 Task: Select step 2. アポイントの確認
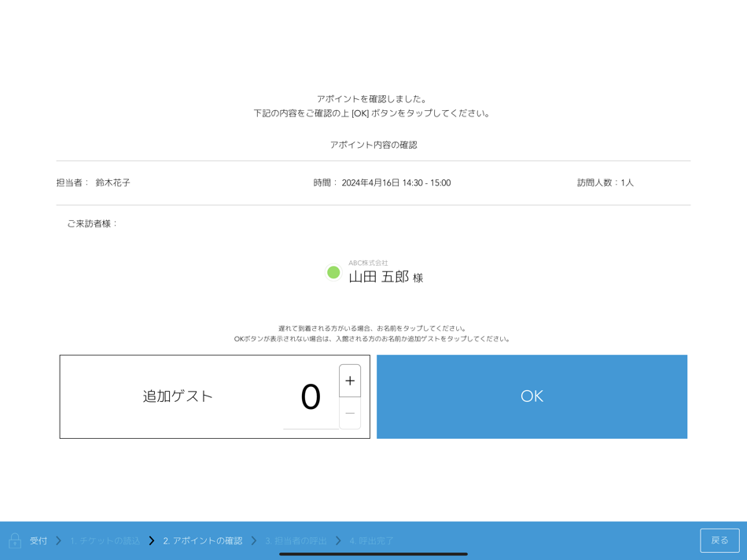tap(202, 541)
